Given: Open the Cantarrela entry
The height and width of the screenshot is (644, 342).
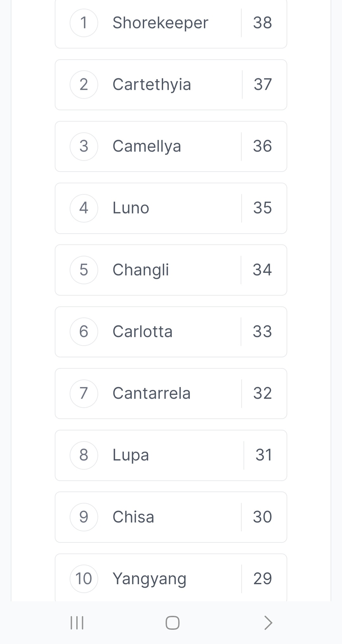Looking at the screenshot, I should [171, 393].
